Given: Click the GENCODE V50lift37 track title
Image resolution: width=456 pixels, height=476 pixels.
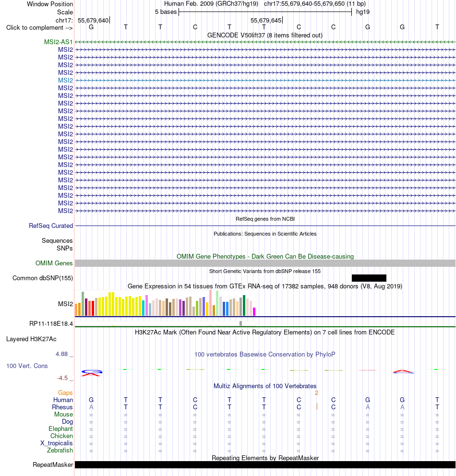Looking at the screenshot, I should pos(265,35).
